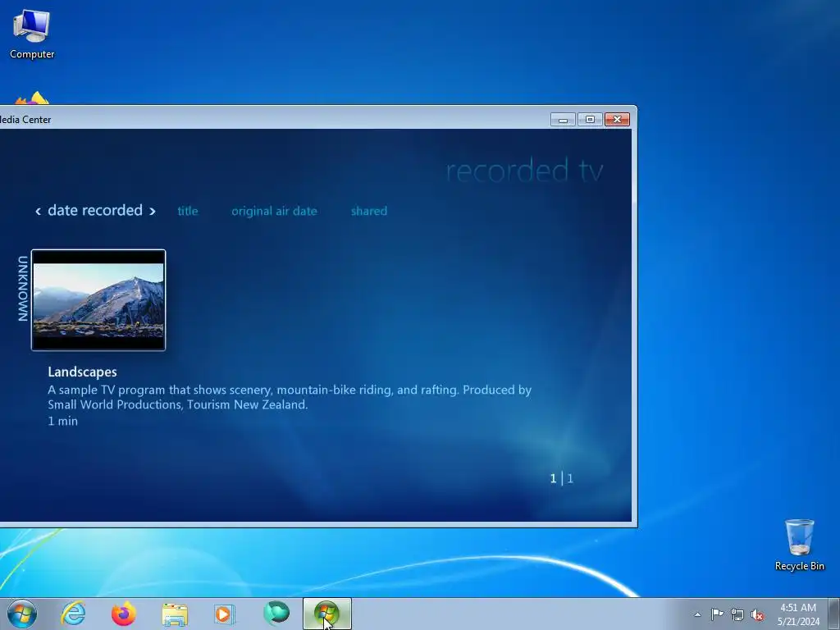Select the date recorded sort option

[x=95, y=210]
